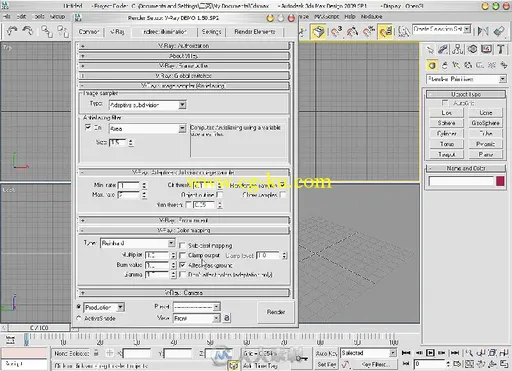Click the Cylinder primitive button
Viewport: 512px width, 371px height.
[x=446, y=133]
